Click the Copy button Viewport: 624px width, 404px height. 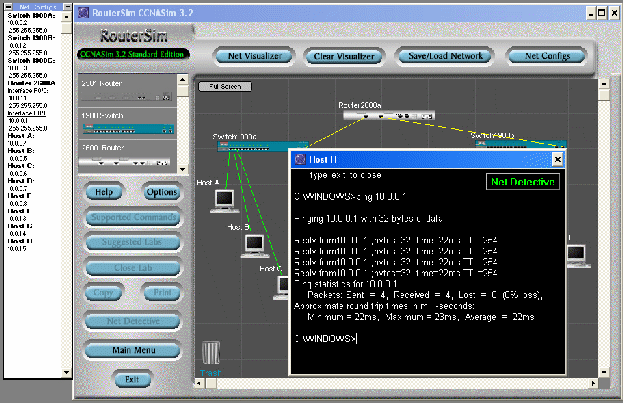pyautogui.click(x=103, y=293)
